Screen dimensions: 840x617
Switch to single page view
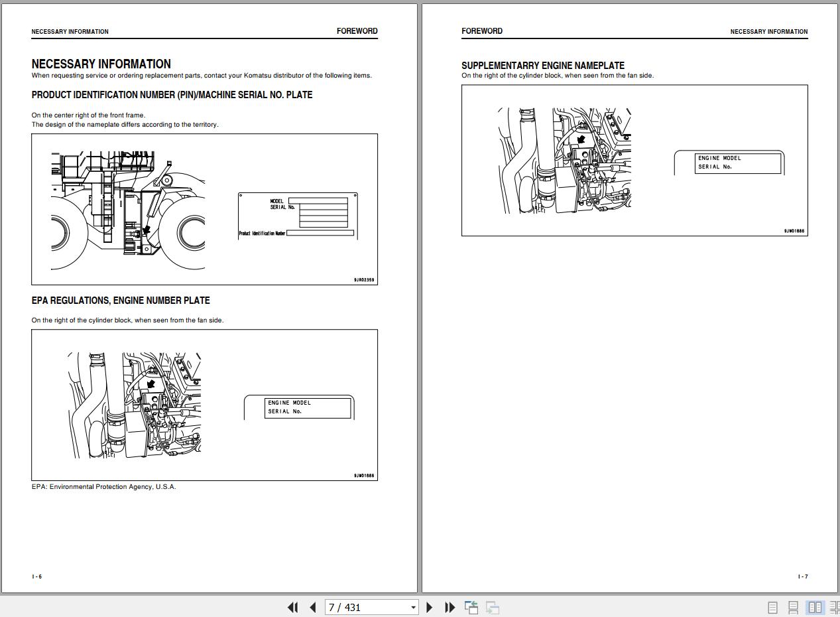coord(772,607)
